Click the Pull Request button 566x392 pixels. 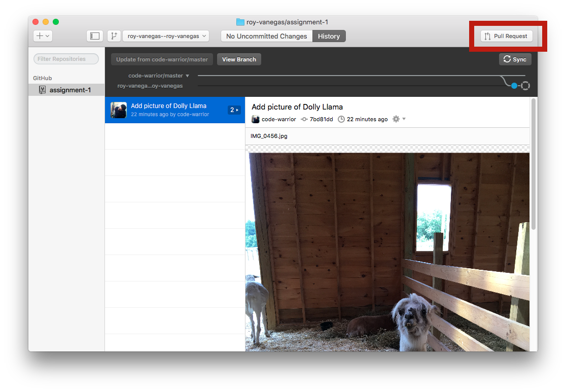(507, 36)
